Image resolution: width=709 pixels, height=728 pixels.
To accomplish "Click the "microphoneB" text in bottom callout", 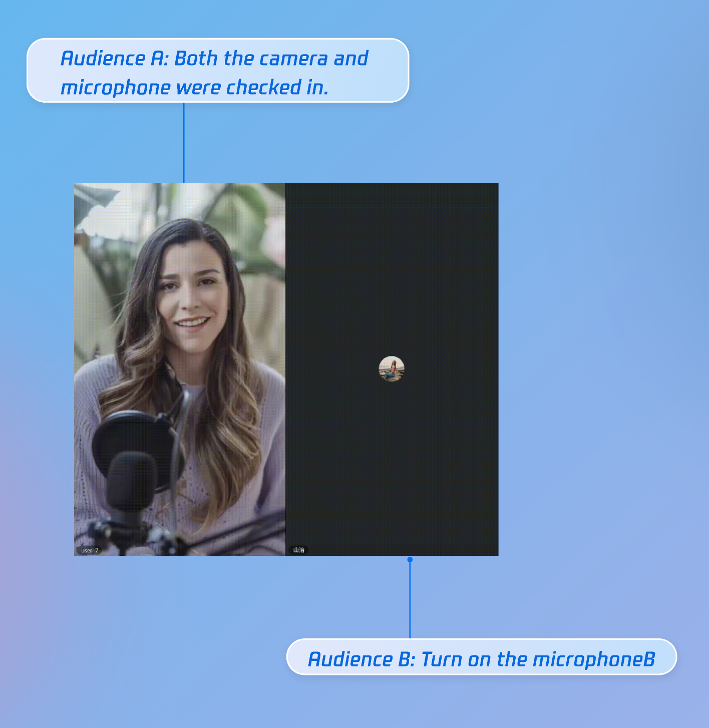I will pos(594,659).
